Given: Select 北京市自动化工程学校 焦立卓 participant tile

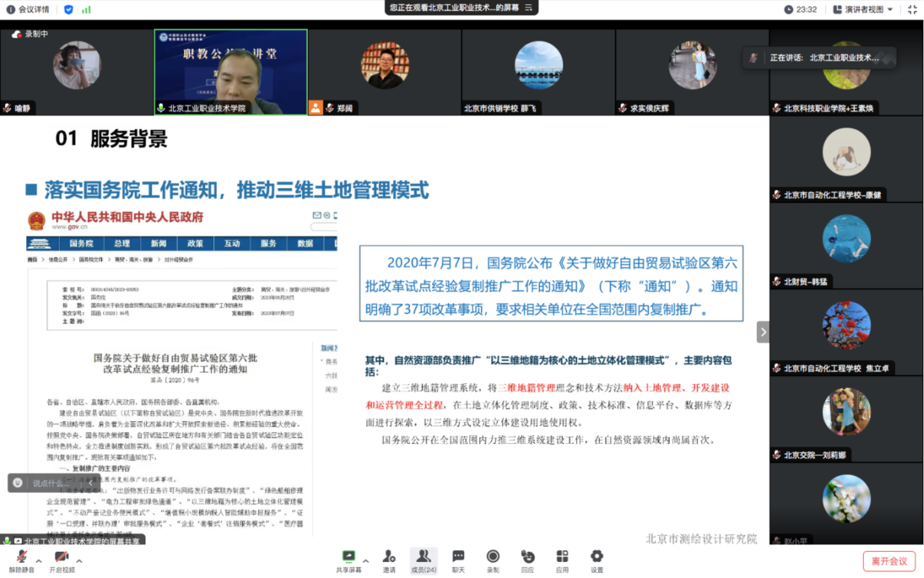Looking at the screenshot, I should point(847,332).
